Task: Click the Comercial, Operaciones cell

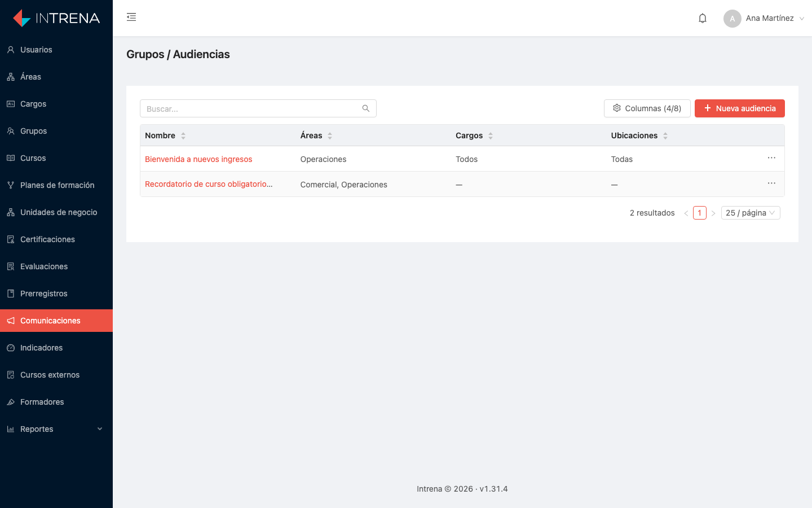Action: click(x=344, y=185)
